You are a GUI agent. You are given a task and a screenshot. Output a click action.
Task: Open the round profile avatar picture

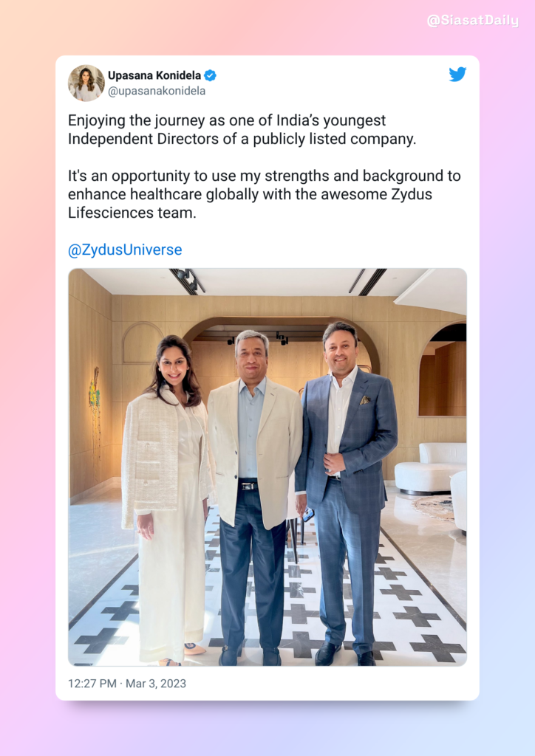tap(86, 83)
